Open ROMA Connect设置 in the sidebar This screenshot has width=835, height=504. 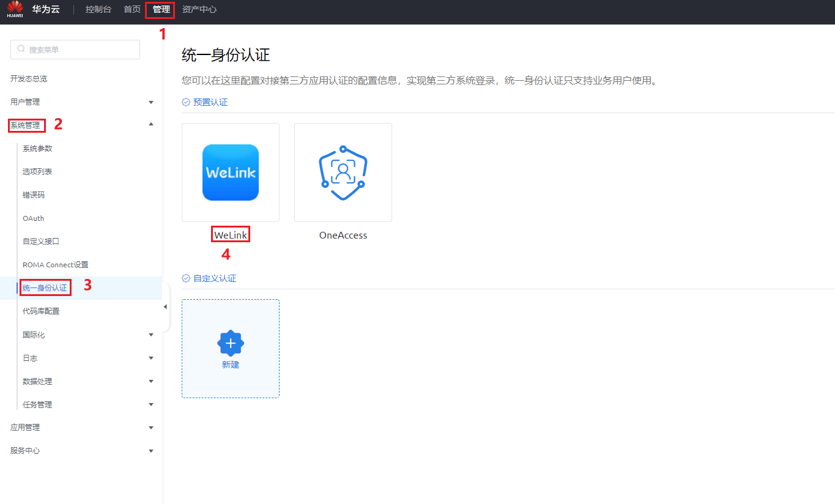click(56, 265)
